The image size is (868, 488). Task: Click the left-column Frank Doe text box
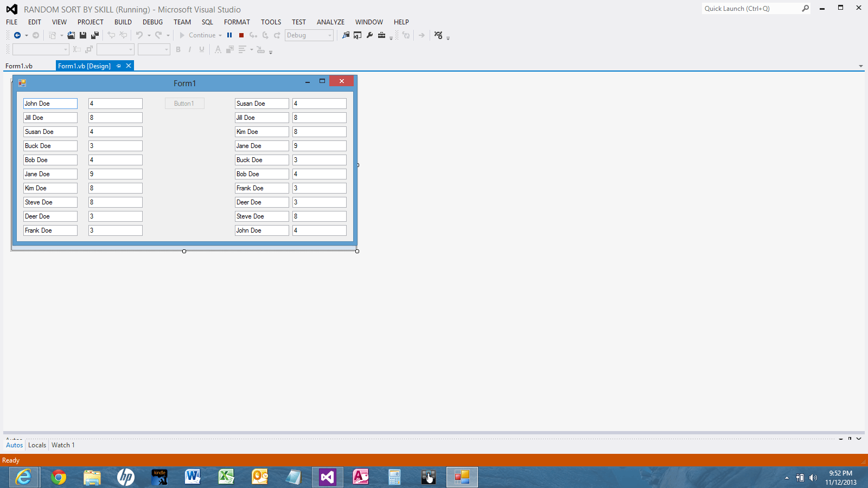click(x=50, y=230)
